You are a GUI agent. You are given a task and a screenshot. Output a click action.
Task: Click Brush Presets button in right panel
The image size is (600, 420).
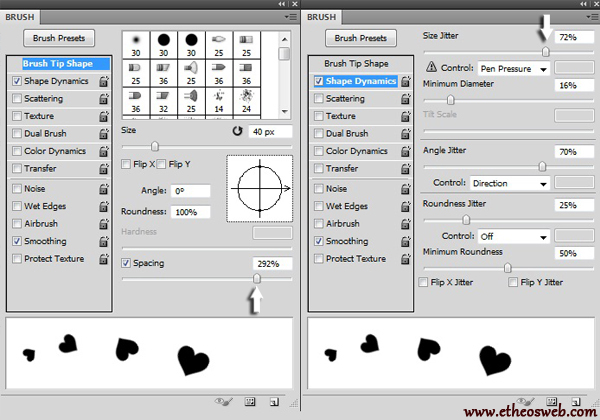pyautogui.click(x=359, y=38)
